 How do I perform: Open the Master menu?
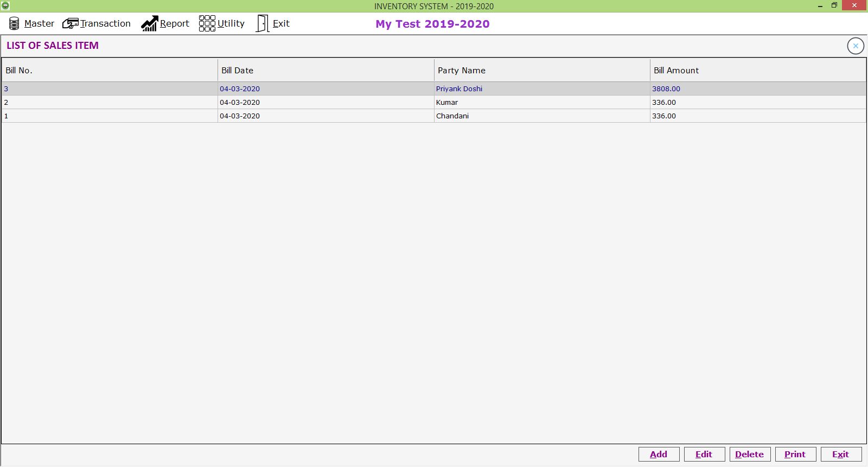(x=39, y=23)
